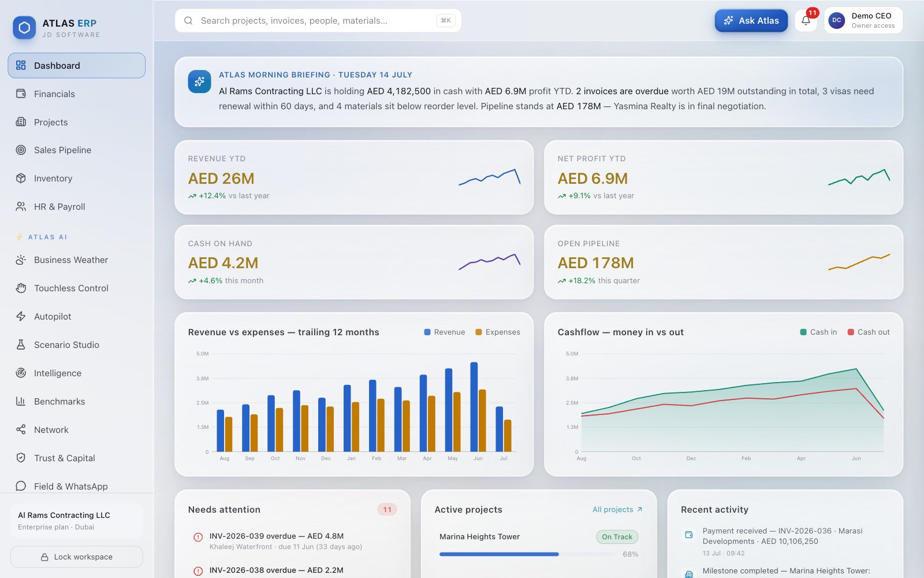Go to the Projects section

tap(77, 122)
